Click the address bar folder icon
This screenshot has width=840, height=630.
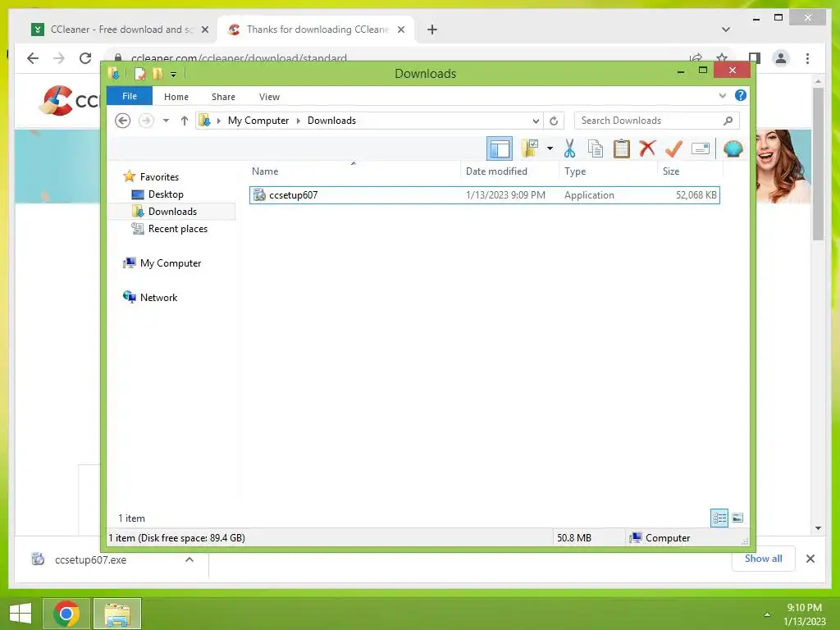click(204, 121)
